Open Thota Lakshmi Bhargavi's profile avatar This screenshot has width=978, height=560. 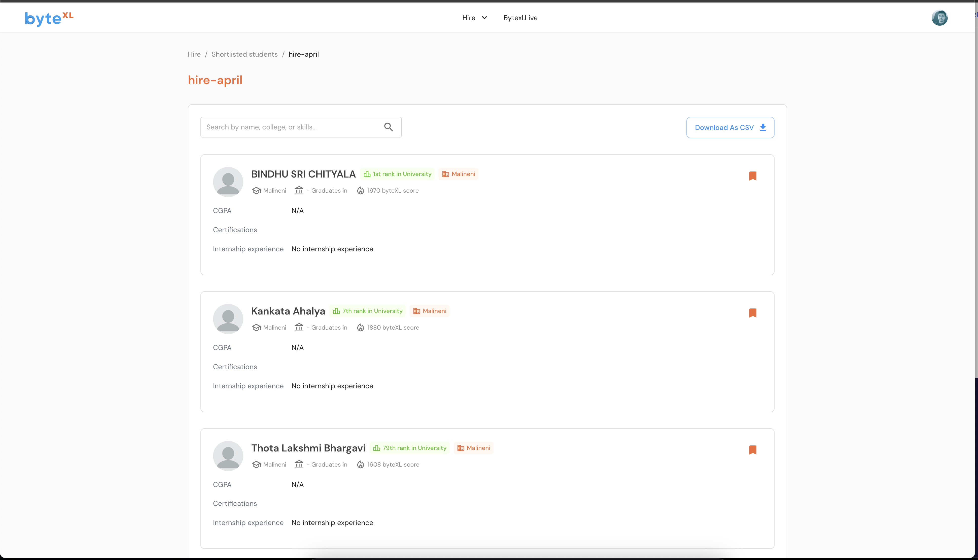tap(228, 456)
